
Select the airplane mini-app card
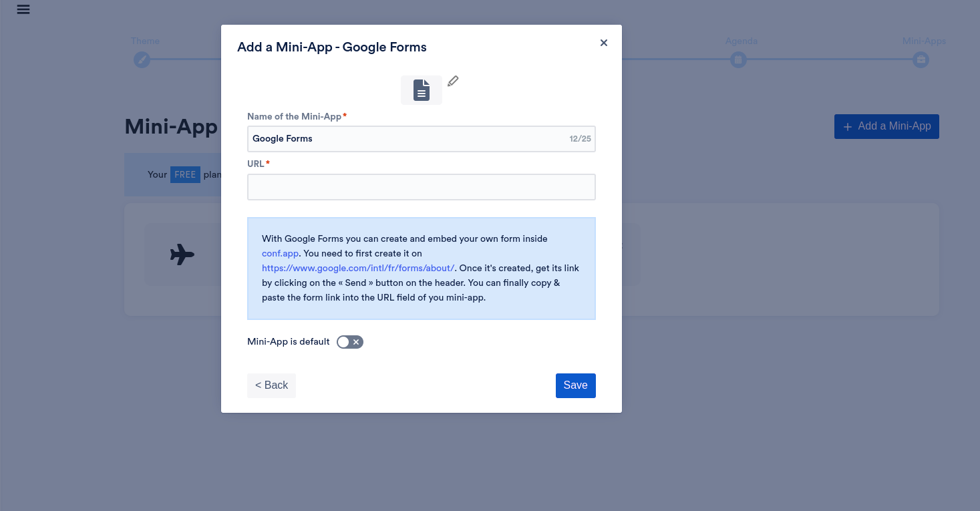pyautogui.click(x=182, y=254)
